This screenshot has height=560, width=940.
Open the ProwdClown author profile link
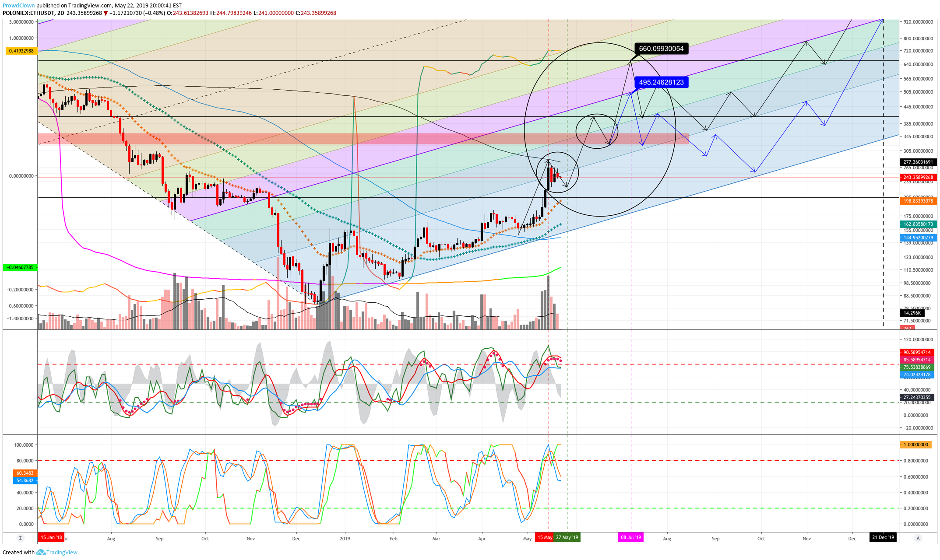[19, 6]
